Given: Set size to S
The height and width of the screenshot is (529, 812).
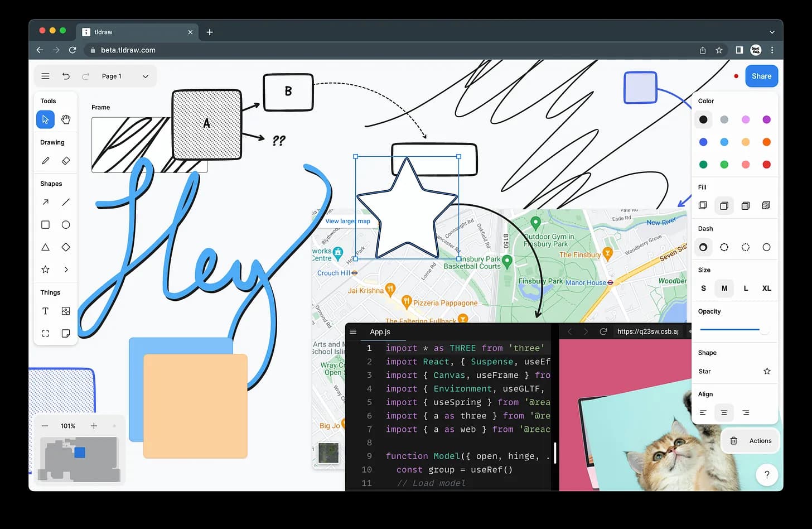Looking at the screenshot, I should (703, 288).
